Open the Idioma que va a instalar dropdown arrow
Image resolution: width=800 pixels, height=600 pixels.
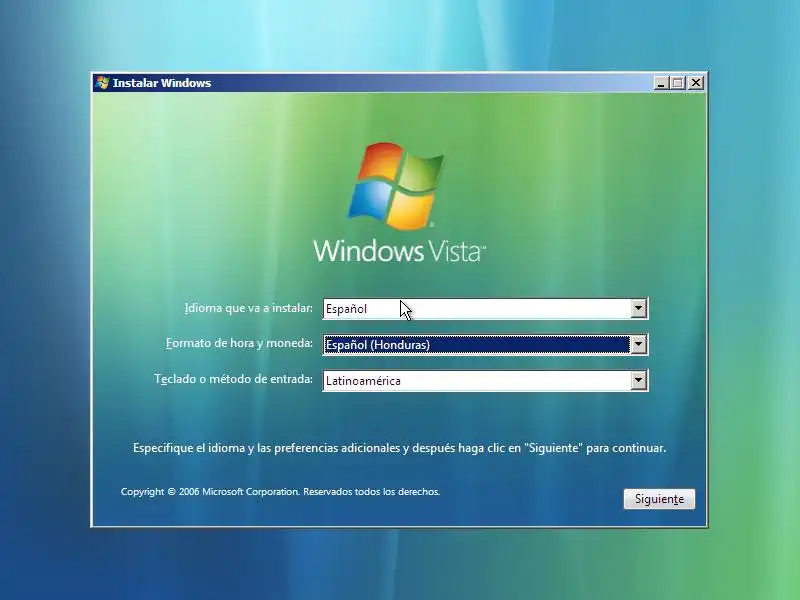point(638,308)
